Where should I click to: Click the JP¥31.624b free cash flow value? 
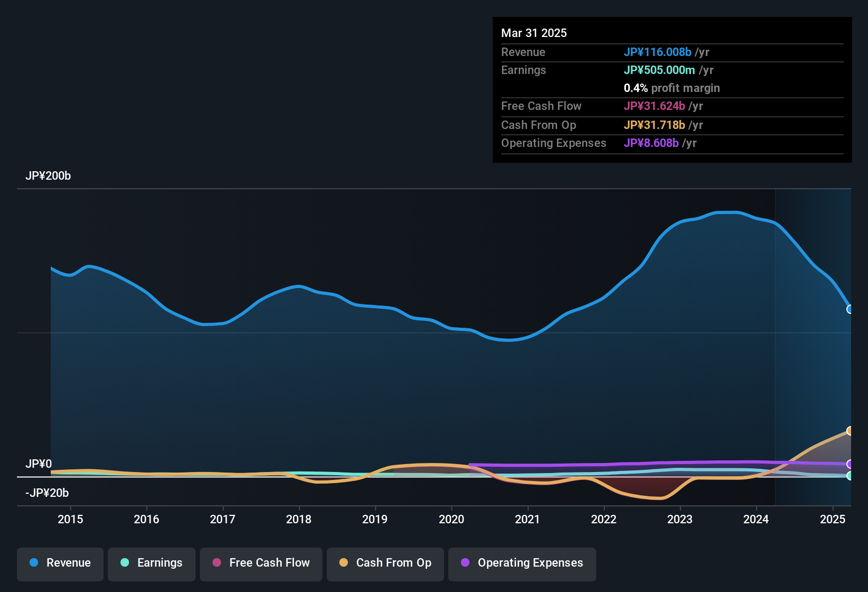(x=654, y=106)
